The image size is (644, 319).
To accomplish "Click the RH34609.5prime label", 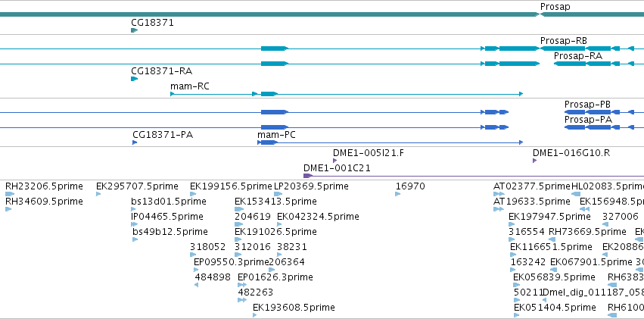I will [44, 202].
